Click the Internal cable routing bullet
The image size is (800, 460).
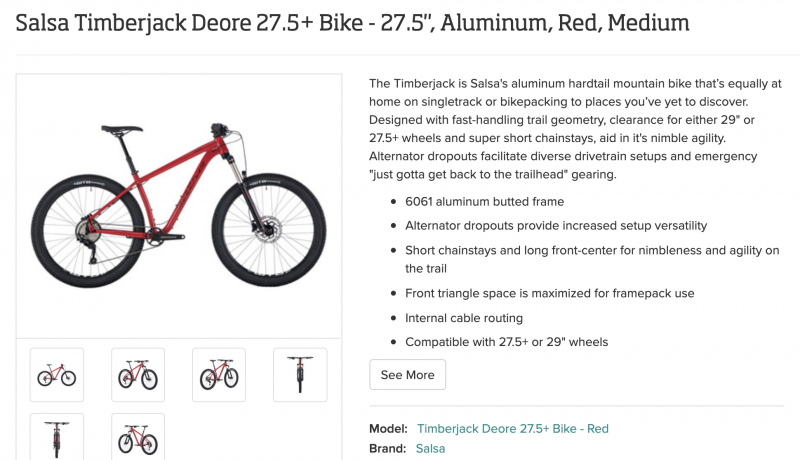(x=463, y=318)
